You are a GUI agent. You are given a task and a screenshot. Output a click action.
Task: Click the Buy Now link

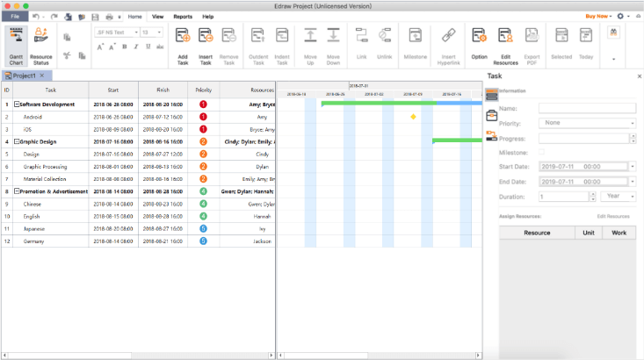pyautogui.click(x=598, y=17)
